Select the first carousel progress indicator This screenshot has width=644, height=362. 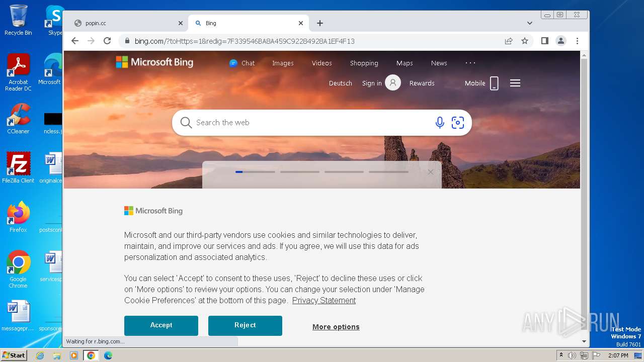255,172
